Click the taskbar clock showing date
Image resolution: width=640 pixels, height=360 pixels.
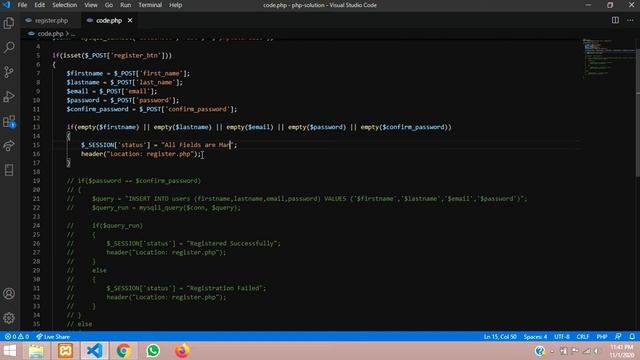point(622,351)
